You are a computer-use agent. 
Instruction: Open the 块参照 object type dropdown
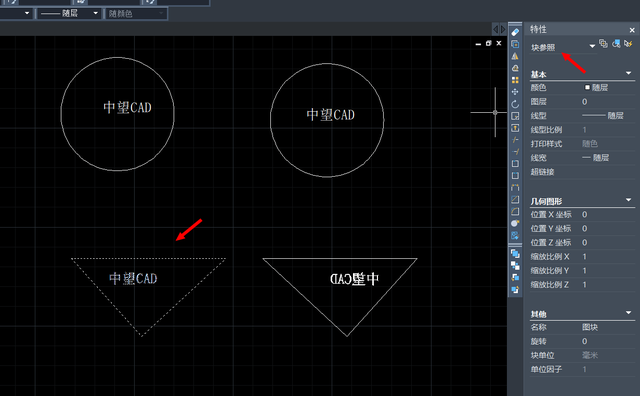[592, 46]
